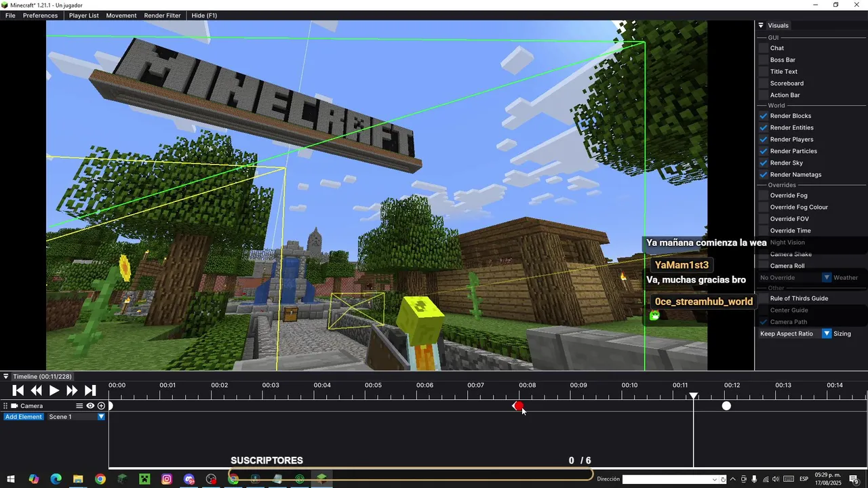Expand the Dirección address dropdown arrow
868x488 pixels.
pos(714,479)
